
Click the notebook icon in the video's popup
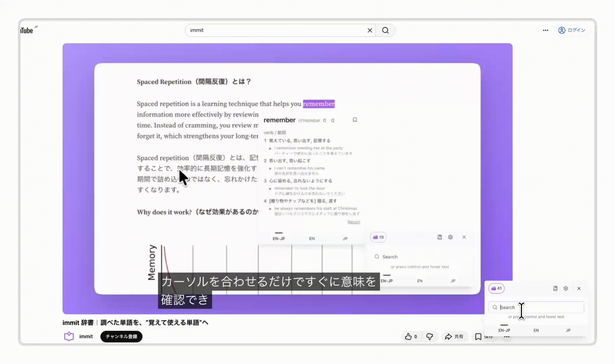coord(440,237)
